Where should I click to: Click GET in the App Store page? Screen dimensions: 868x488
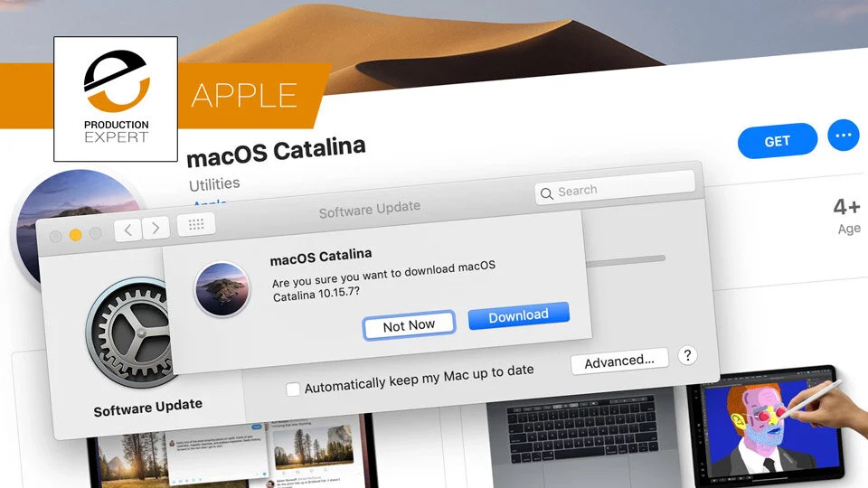point(778,141)
